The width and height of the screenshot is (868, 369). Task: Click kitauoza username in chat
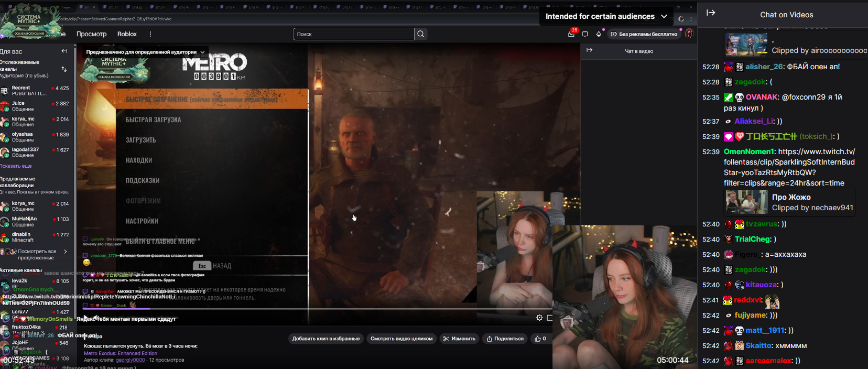761,285
